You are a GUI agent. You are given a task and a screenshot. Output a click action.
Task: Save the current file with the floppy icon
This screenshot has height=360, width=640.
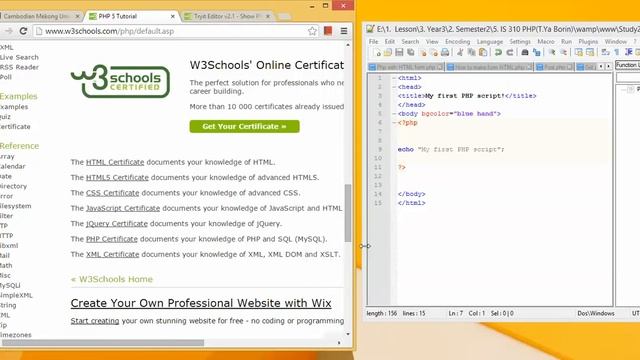point(399,52)
